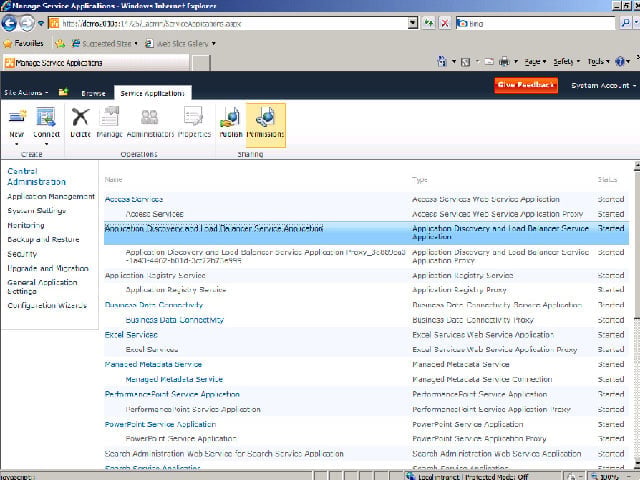Select the Service Applications ribbon tab
This screenshot has width=640, height=480.
click(x=153, y=93)
